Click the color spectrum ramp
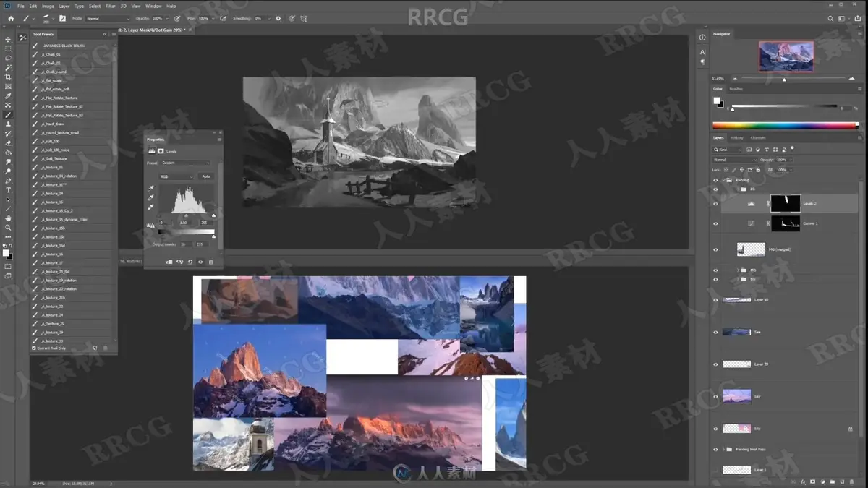This screenshot has width=868, height=488. (786, 125)
